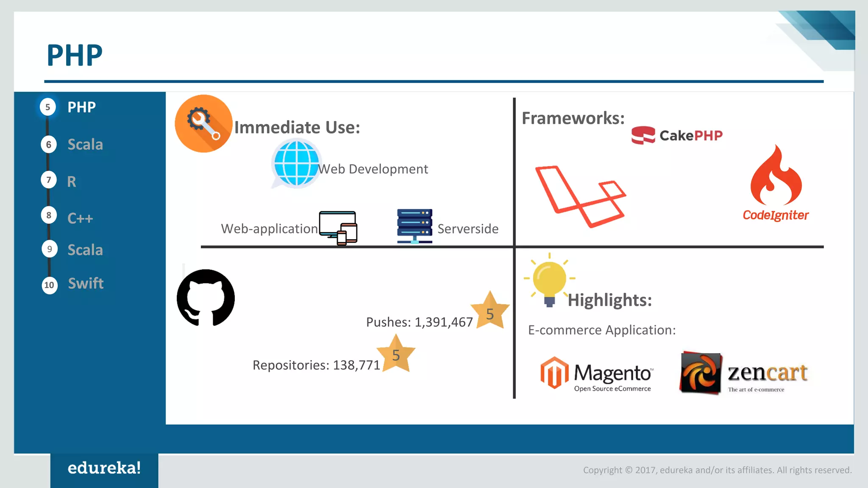
Task: Click the red Laravel logo
Action: pos(580,196)
